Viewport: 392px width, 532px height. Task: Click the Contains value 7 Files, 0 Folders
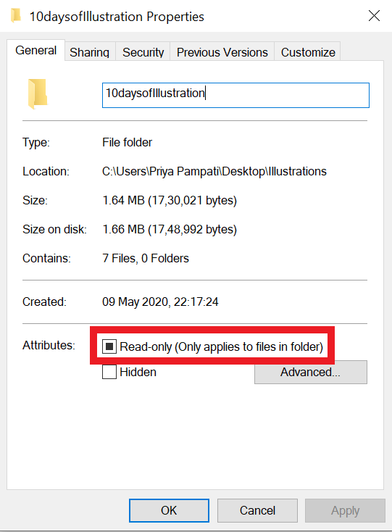[146, 258]
